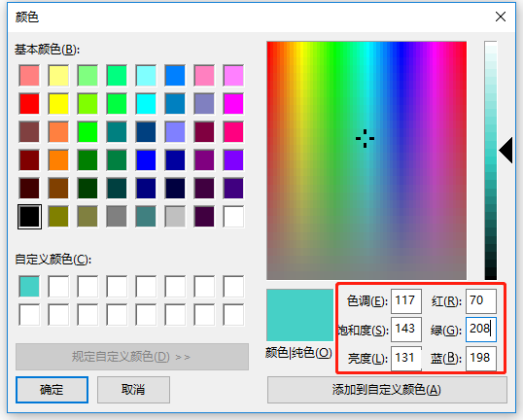Click 添加到自定义颜色(A) button
This screenshot has height=420, width=523.
point(387,390)
